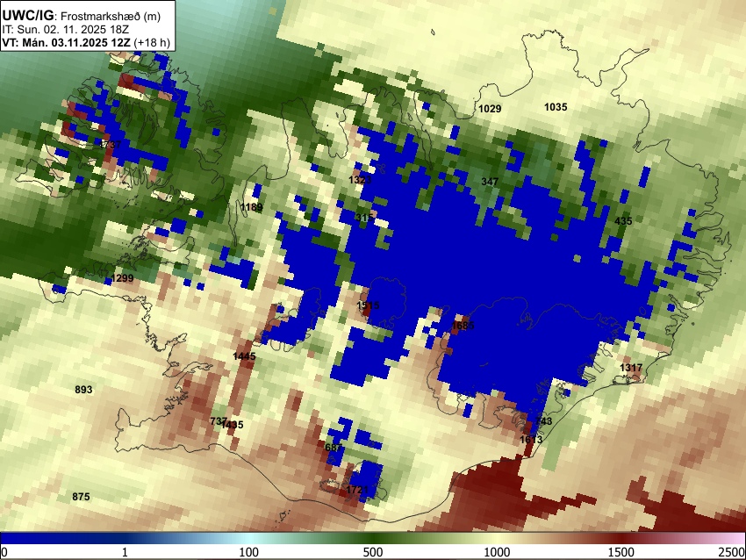This screenshot has width=746, height=560.
Task: Click the 875 value over the sea
Action: tap(81, 497)
